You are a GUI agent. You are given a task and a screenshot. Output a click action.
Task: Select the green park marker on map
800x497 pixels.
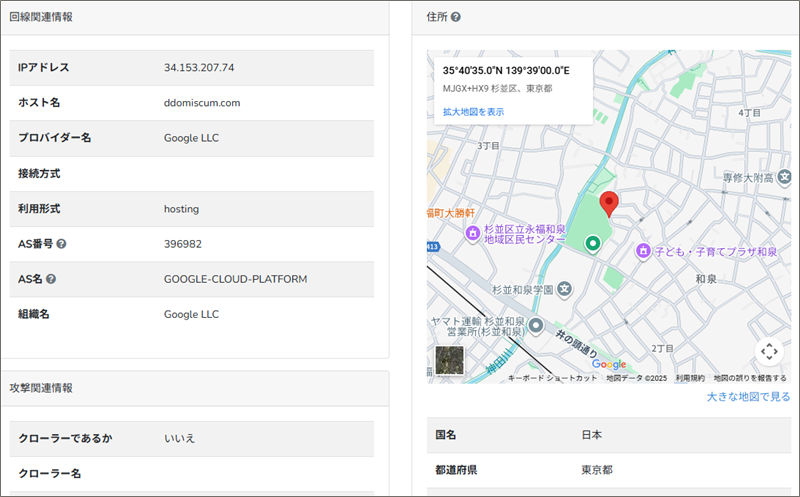click(x=592, y=243)
